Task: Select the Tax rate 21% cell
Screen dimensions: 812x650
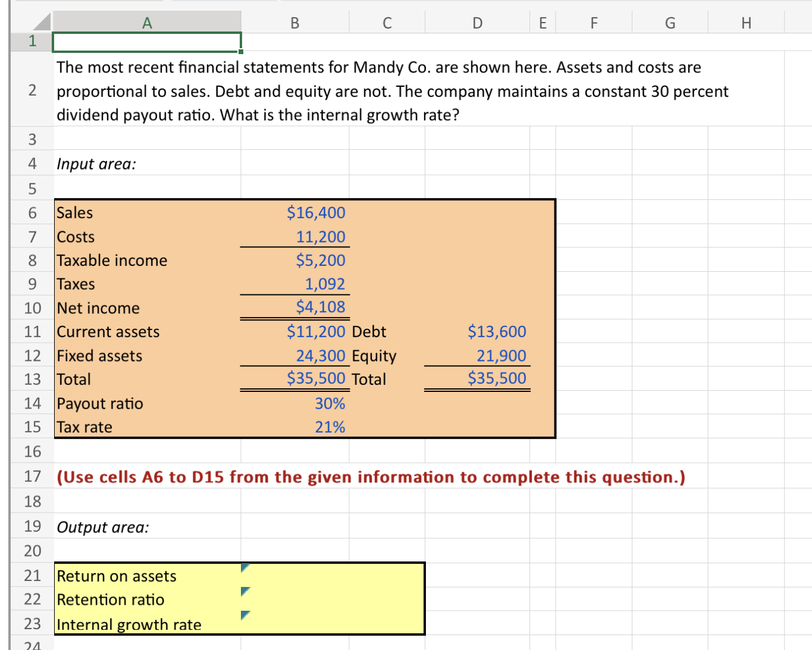Action: pos(294,426)
